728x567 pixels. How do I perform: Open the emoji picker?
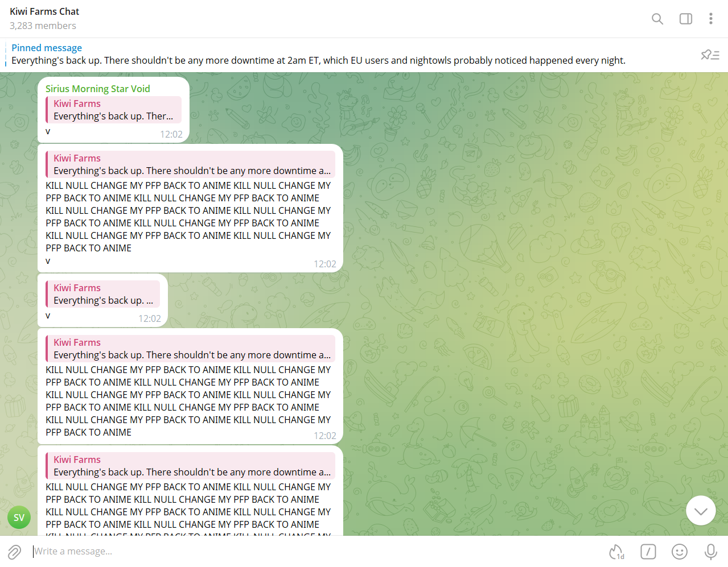pos(679,552)
